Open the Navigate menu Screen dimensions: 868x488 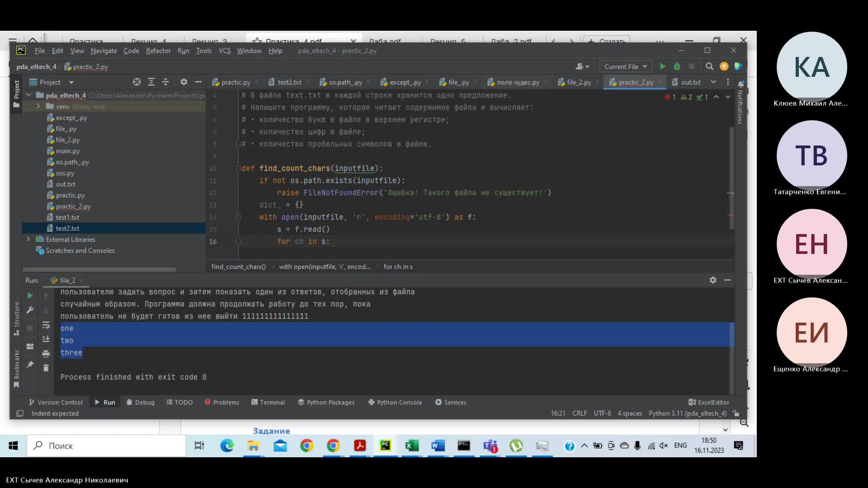coord(104,51)
